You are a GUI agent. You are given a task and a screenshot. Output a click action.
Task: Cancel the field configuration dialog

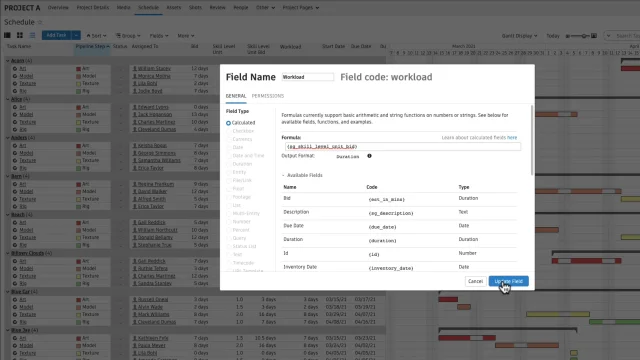(475, 281)
